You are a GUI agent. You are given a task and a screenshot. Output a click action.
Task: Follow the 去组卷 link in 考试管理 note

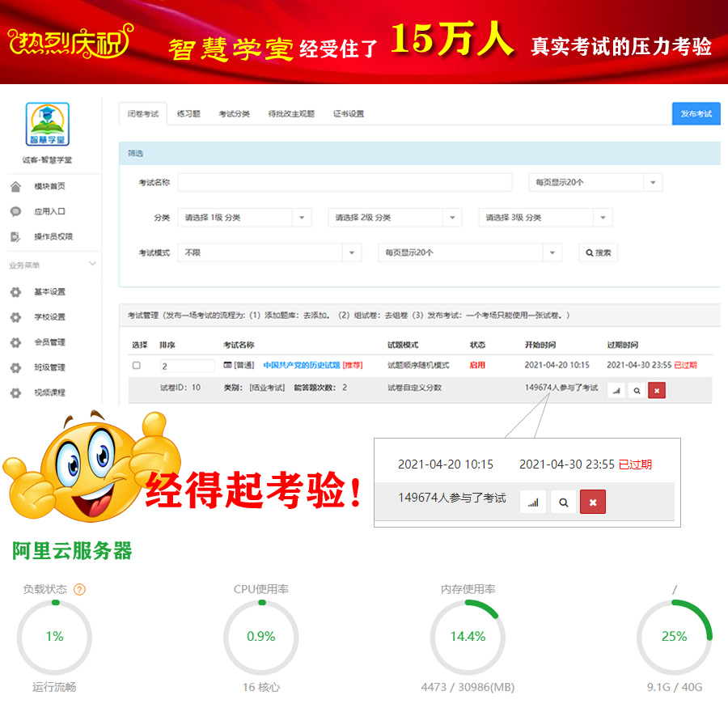(396, 316)
